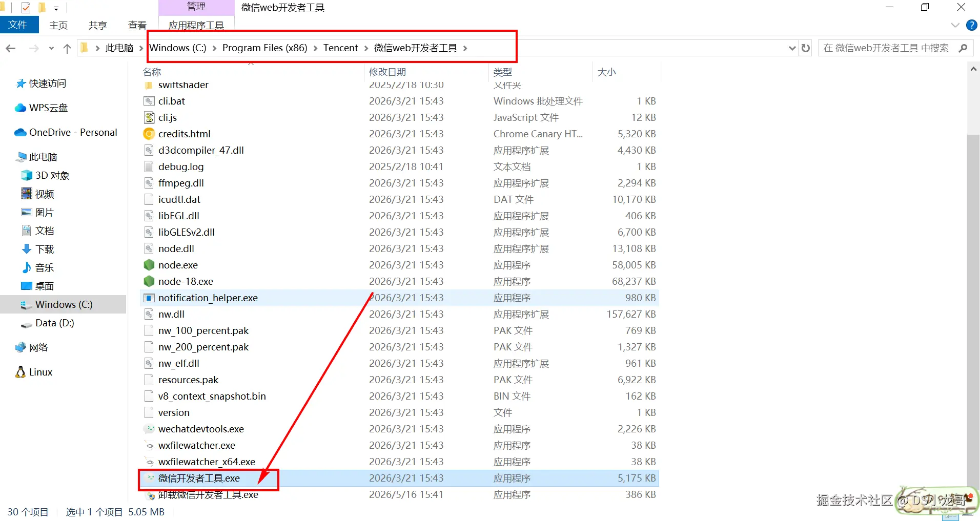The height and width of the screenshot is (521, 980).
Task: Click the cli.js script file icon
Action: 149,117
